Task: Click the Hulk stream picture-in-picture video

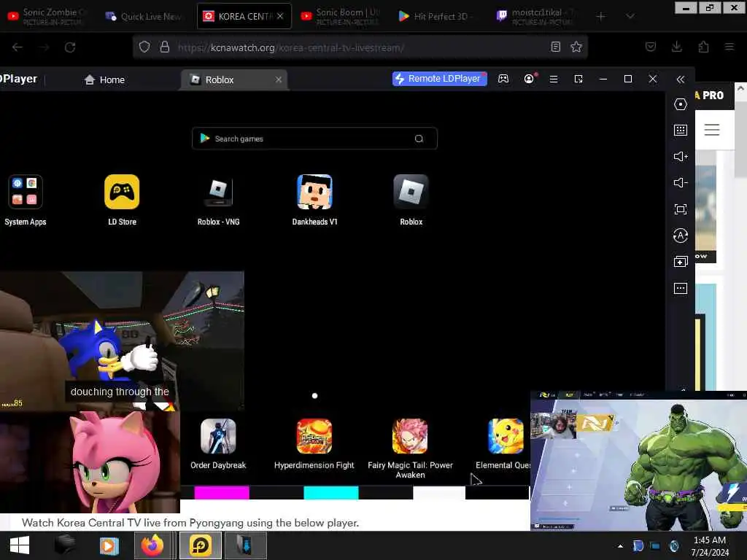Action: (x=638, y=461)
